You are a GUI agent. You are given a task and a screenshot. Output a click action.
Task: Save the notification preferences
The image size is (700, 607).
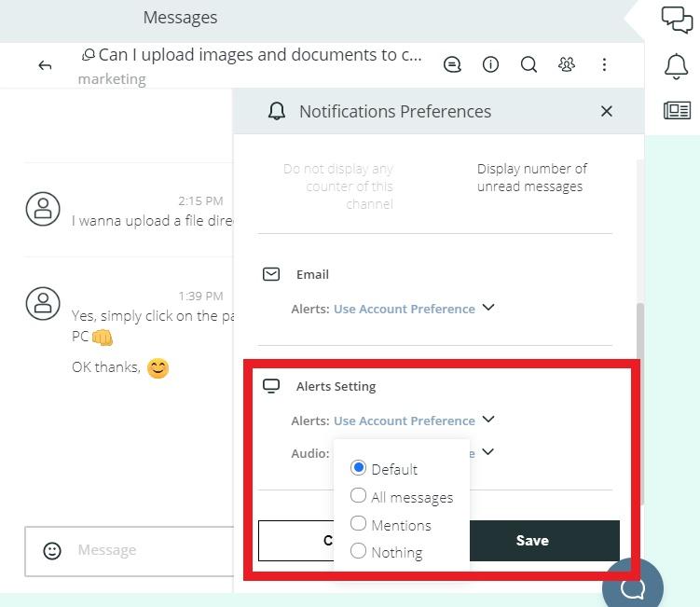[533, 541]
